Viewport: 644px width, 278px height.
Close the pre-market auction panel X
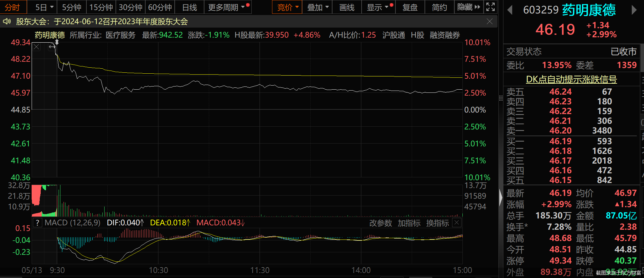pos(37,47)
